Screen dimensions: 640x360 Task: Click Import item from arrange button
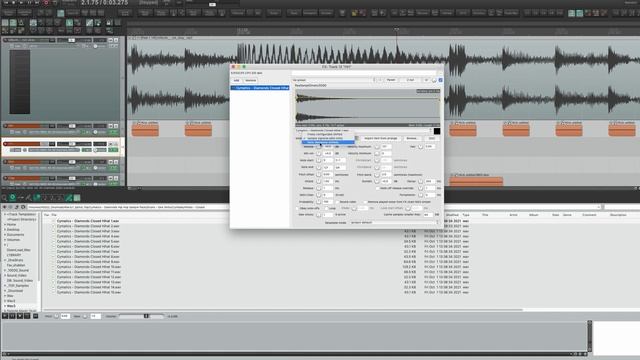click(x=381, y=138)
